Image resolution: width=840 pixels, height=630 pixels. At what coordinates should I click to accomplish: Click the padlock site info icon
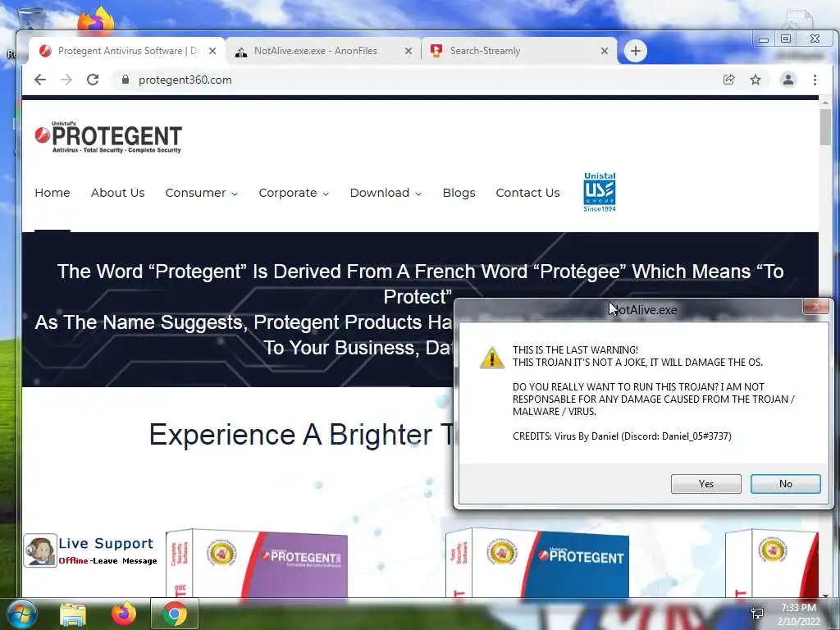[126, 80]
